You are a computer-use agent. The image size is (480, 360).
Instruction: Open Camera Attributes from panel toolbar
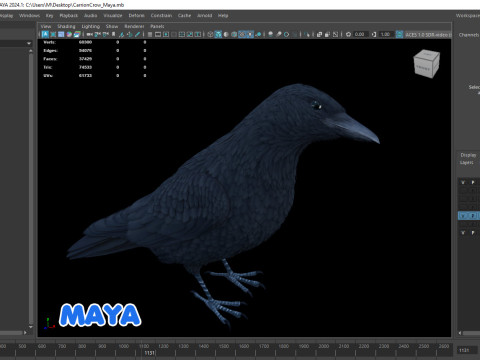pyautogui.click(x=106, y=34)
